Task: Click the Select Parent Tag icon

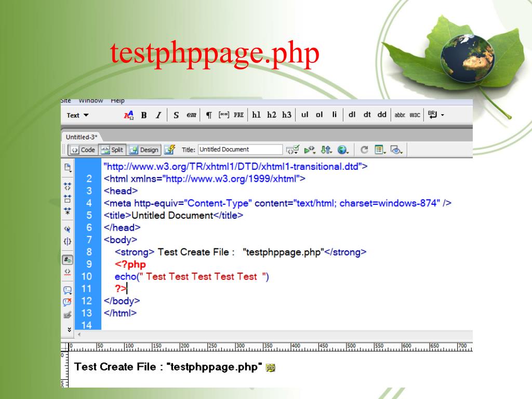Action: tap(68, 229)
